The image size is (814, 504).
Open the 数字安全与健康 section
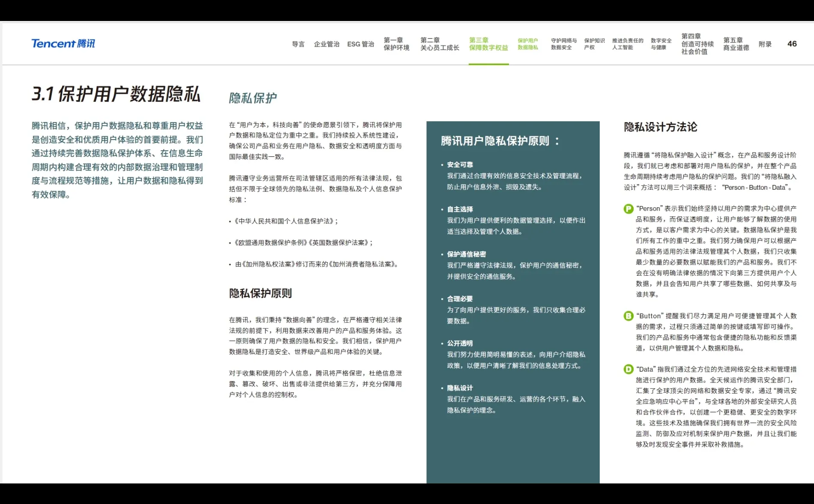[660, 44]
